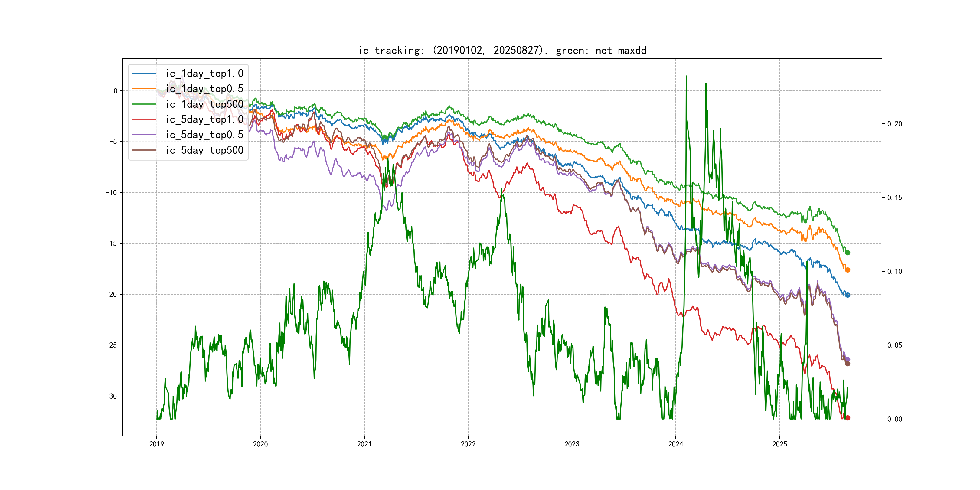980x490 pixels.
Task: Click the -30 left axis tick label
Action: [112, 396]
